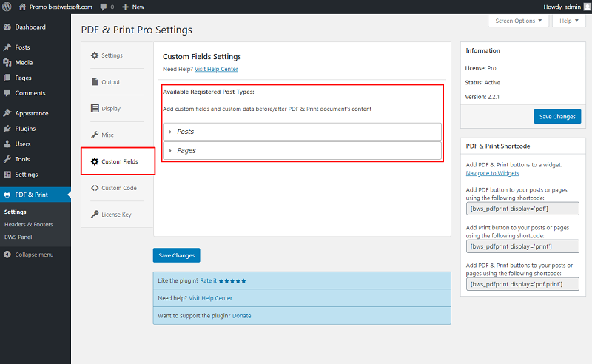The width and height of the screenshot is (592, 364).
Task: Click the gear icon of Custom Fields tab
Action: click(95, 161)
